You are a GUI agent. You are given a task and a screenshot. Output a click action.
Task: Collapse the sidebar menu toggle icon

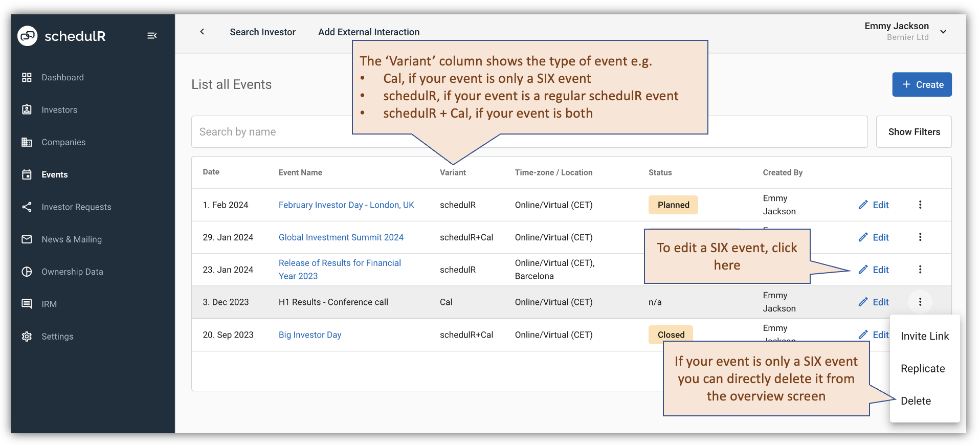coord(152,36)
